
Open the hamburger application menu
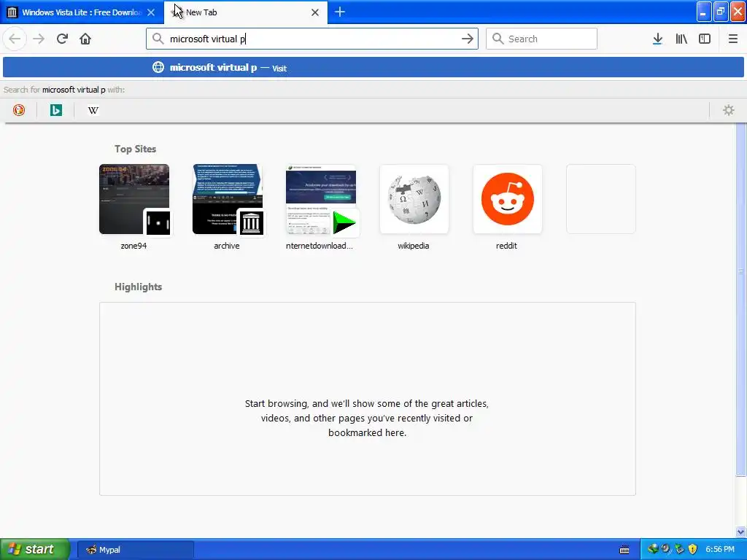click(732, 39)
